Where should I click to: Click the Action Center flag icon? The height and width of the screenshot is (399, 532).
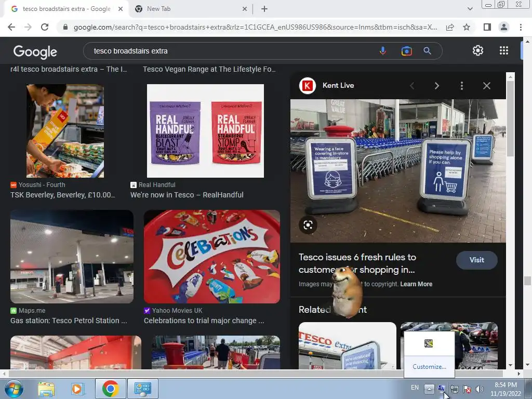click(467, 389)
